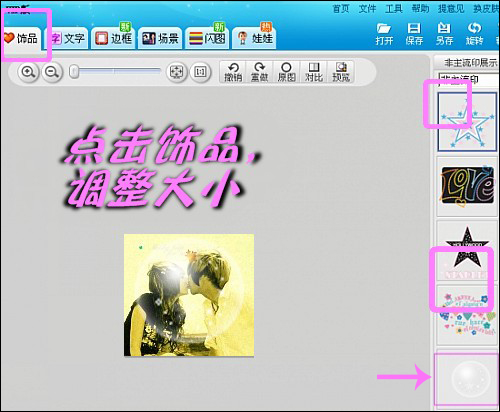
Task: Open file with 打开 icon
Action: click(384, 34)
